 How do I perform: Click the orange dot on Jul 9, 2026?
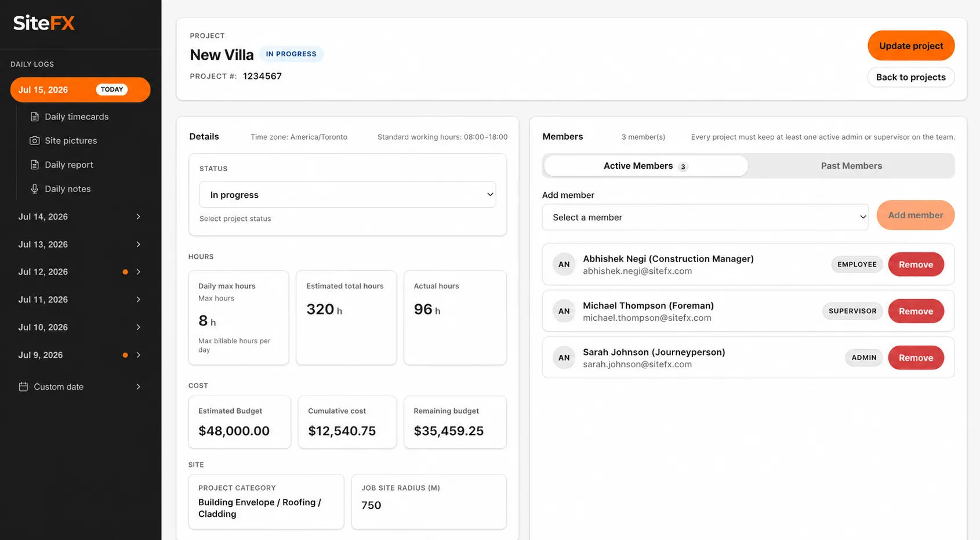click(x=125, y=355)
